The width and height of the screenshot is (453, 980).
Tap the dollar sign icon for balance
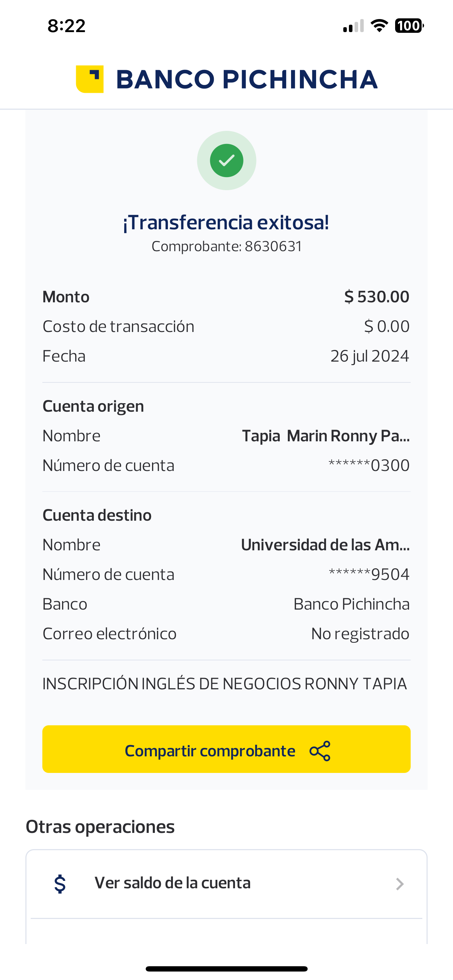coord(60,883)
